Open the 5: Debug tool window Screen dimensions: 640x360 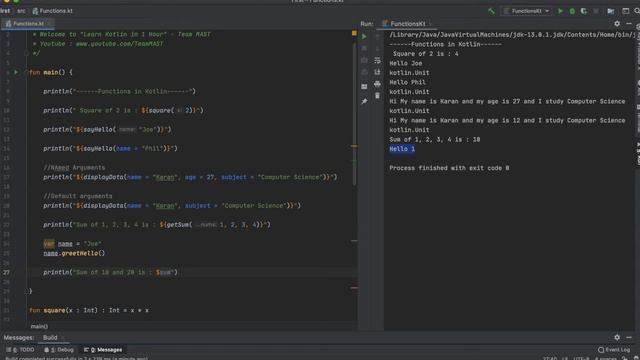pyautogui.click(x=59, y=350)
